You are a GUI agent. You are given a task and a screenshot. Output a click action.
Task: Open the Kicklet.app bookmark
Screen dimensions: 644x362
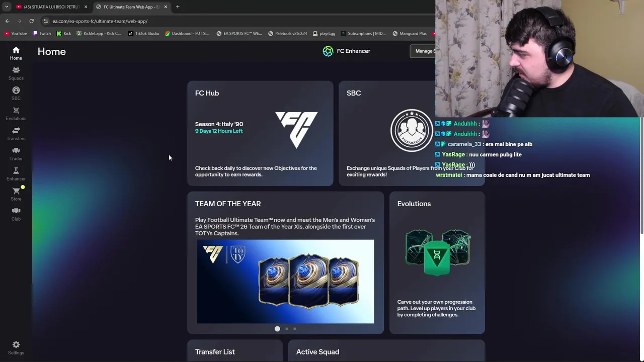tap(99, 34)
